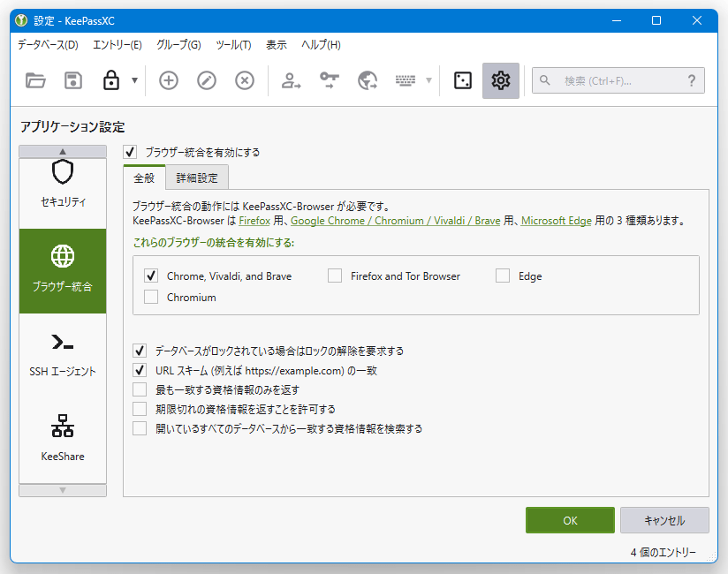Open ヘルプ(H) menu
Viewport: 728px width, 574px height.
click(321, 45)
